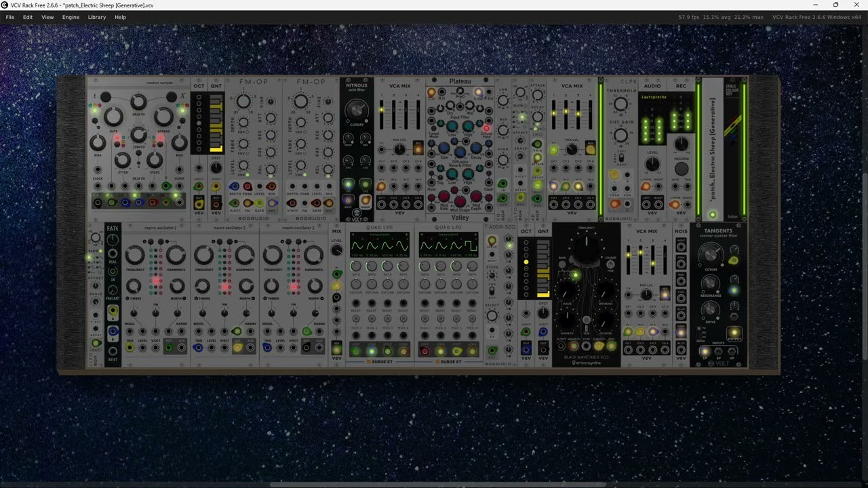Click the ADDR-SEQ SELECT knob
868x488 pixels.
493,316
